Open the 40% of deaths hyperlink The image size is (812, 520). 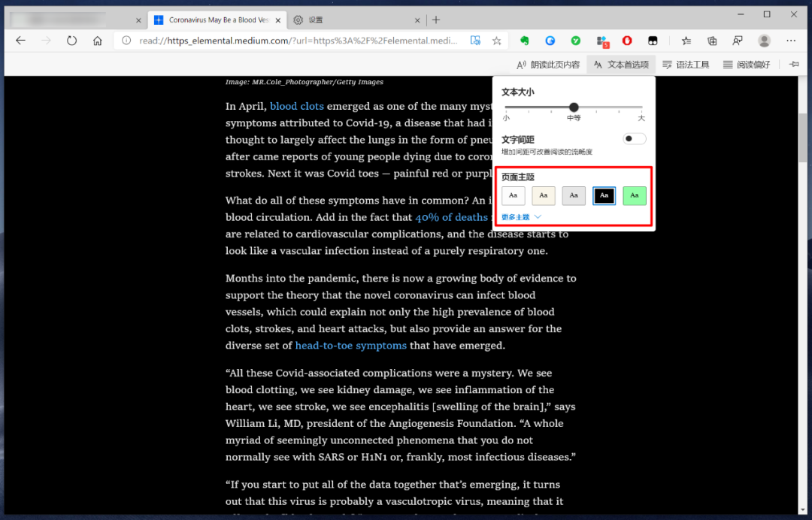pos(451,217)
